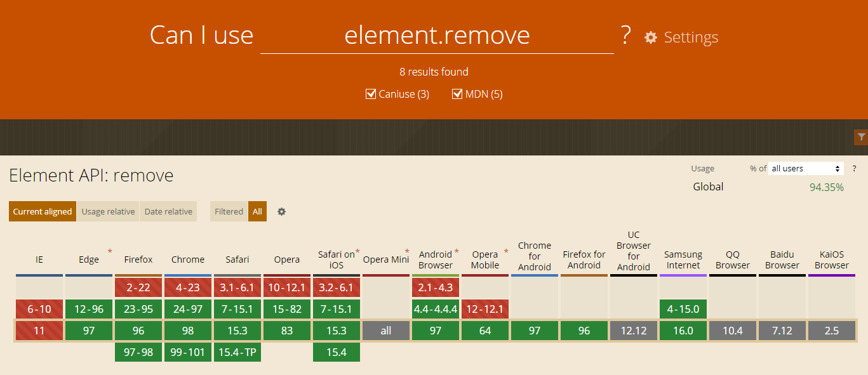Click the Edge 12-96 cell
The height and width of the screenshot is (375, 868).
(89, 309)
